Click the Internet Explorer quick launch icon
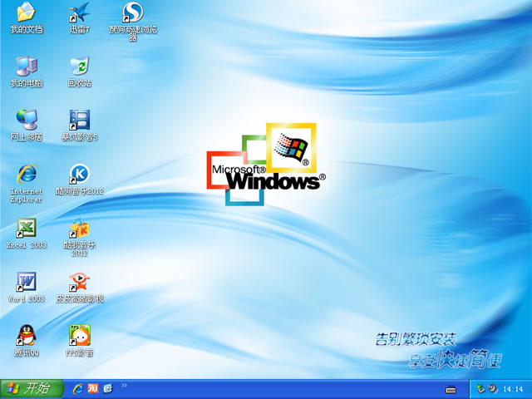This screenshot has width=532, height=399. 78,389
